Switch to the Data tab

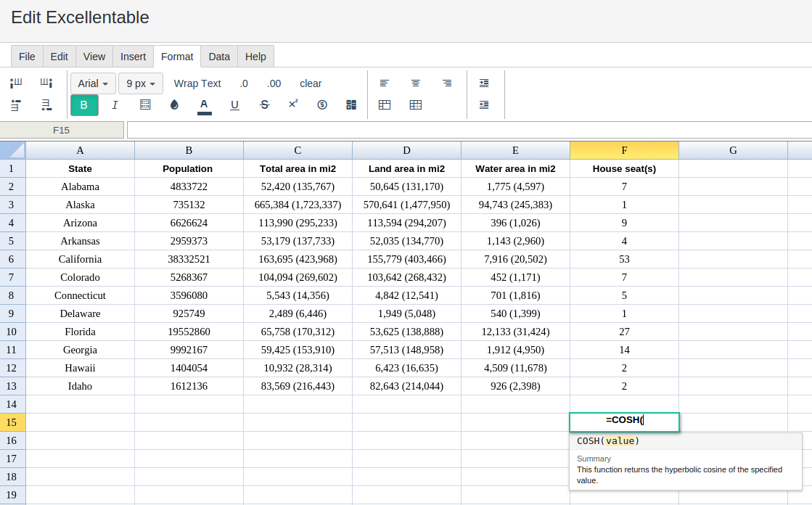[x=219, y=57]
